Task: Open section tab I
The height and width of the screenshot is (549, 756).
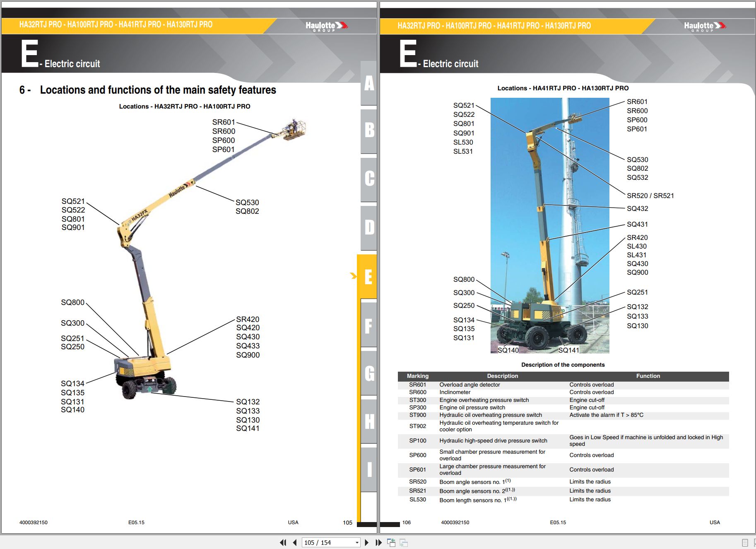Action: point(369,469)
